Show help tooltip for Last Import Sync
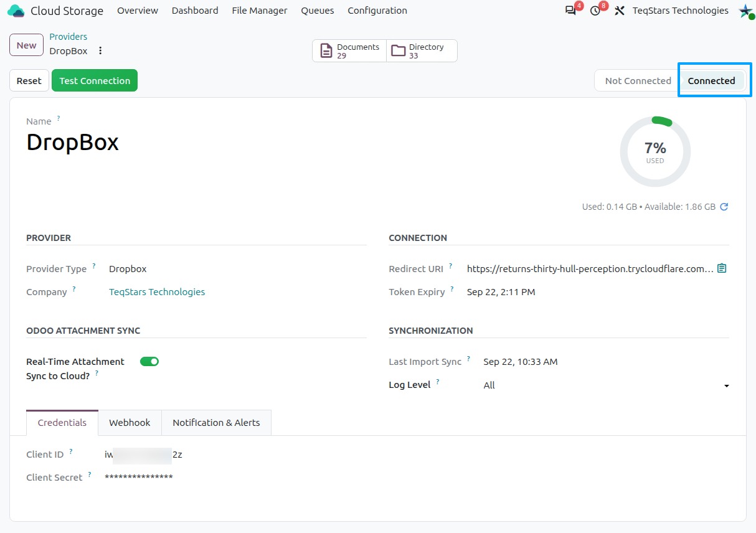The width and height of the screenshot is (756, 533). point(469,358)
